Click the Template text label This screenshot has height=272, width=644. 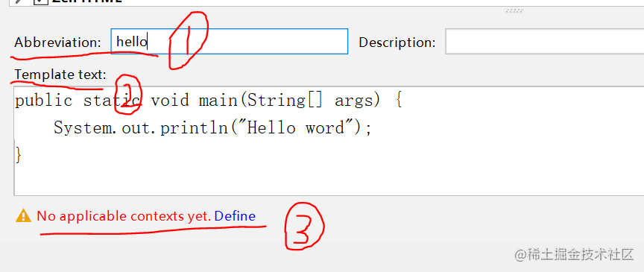click(60, 75)
